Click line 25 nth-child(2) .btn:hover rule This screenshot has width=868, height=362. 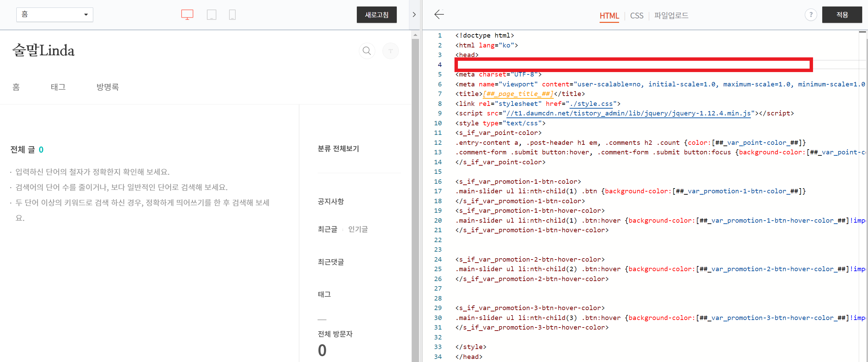[660, 269]
